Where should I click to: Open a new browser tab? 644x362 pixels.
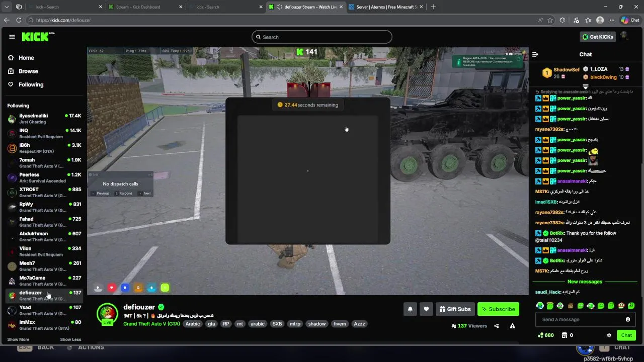[433, 7]
